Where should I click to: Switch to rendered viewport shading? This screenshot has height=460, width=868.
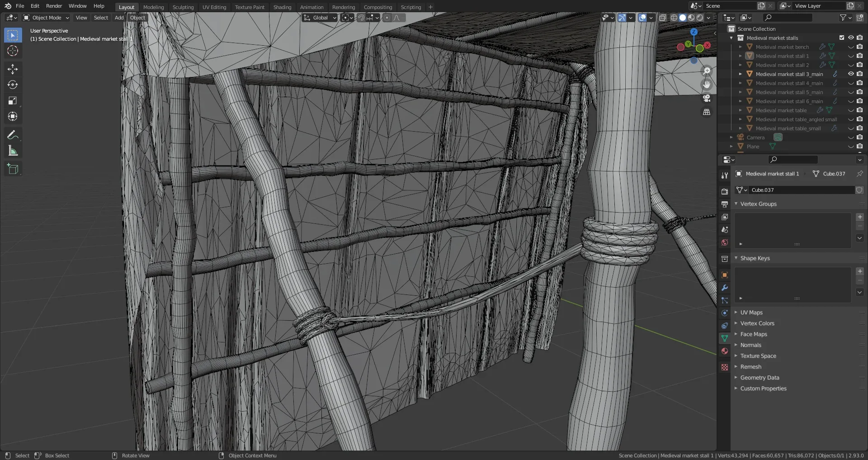700,18
